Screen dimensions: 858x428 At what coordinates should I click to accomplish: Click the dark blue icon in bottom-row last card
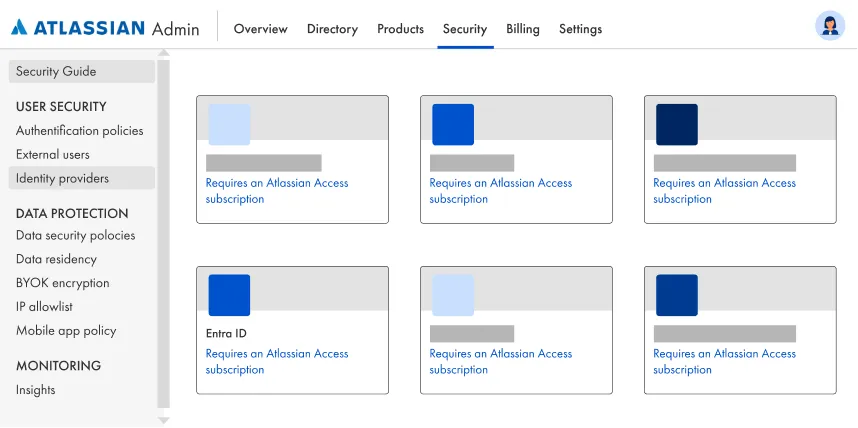point(677,295)
